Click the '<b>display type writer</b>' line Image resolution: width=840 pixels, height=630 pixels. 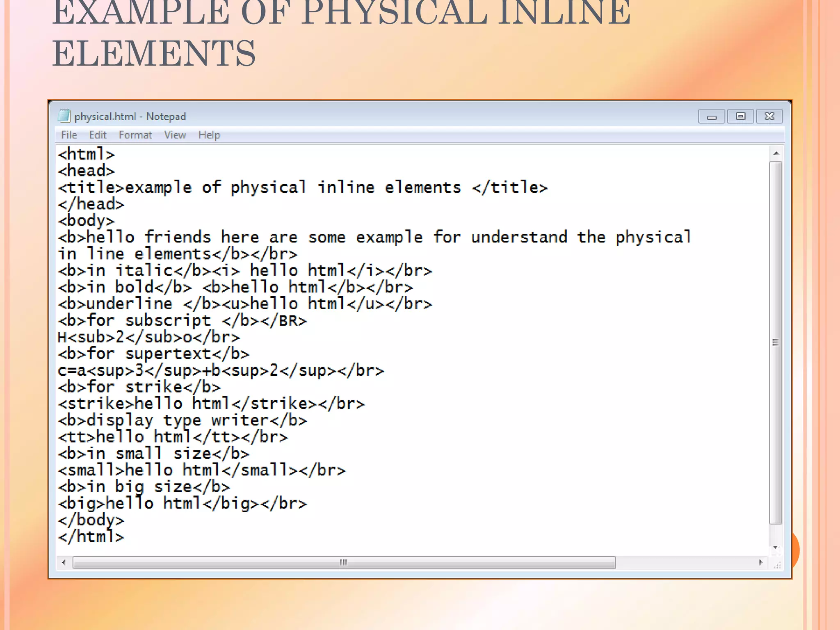point(183,420)
